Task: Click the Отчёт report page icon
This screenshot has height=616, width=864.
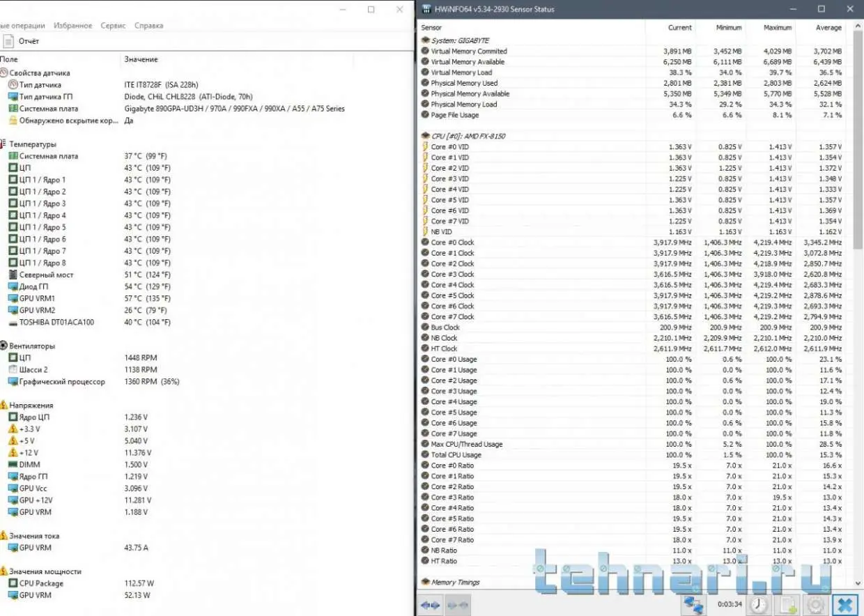Action: click(x=8, y=41)
